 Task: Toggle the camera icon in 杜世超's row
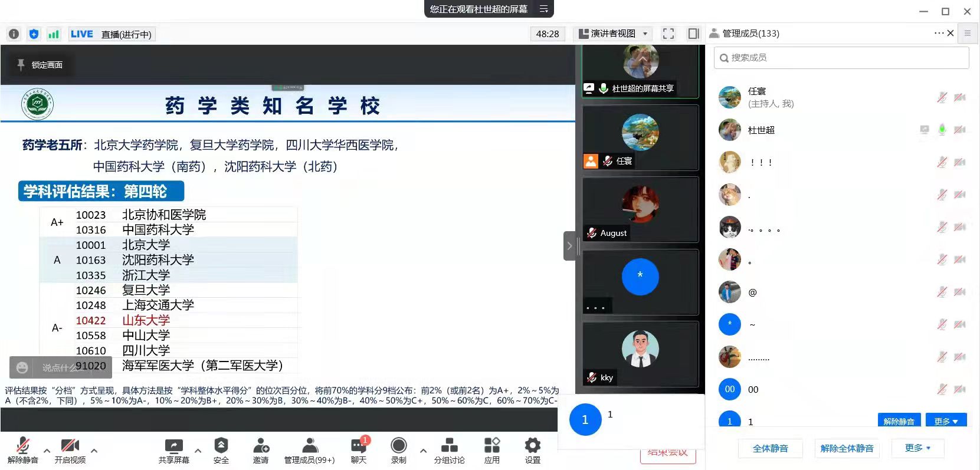(961, 130)
